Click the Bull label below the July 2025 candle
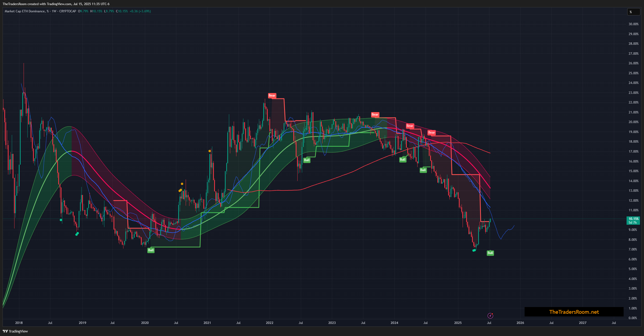 pos(490,253)
